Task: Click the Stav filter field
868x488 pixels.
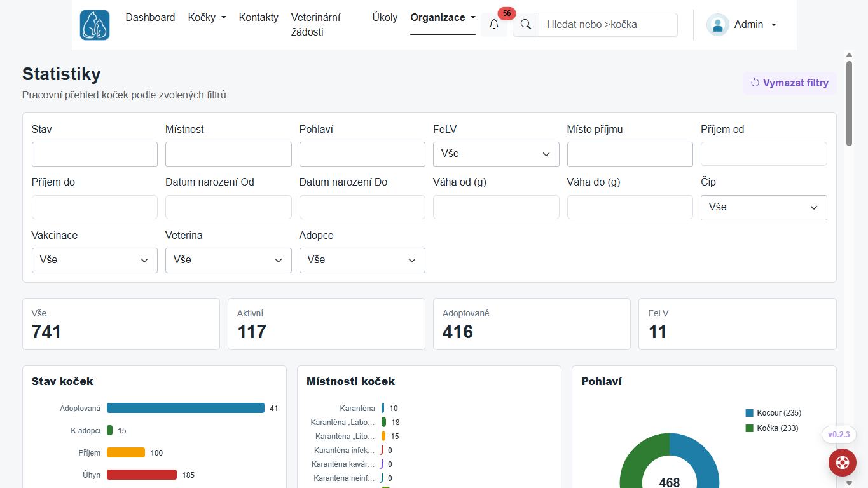Action: [95, 154]
